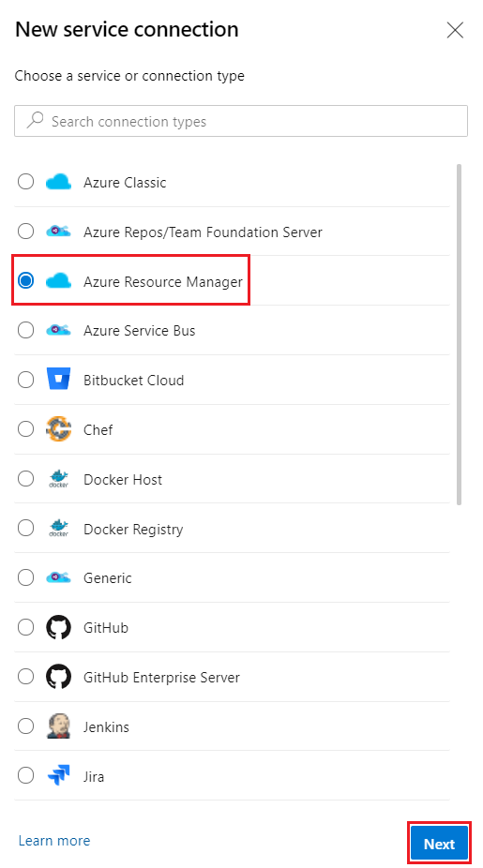Viewport: 483px width, 868px height.
Task: Pick the Jenkins connection type label
Action: (106, 726)
